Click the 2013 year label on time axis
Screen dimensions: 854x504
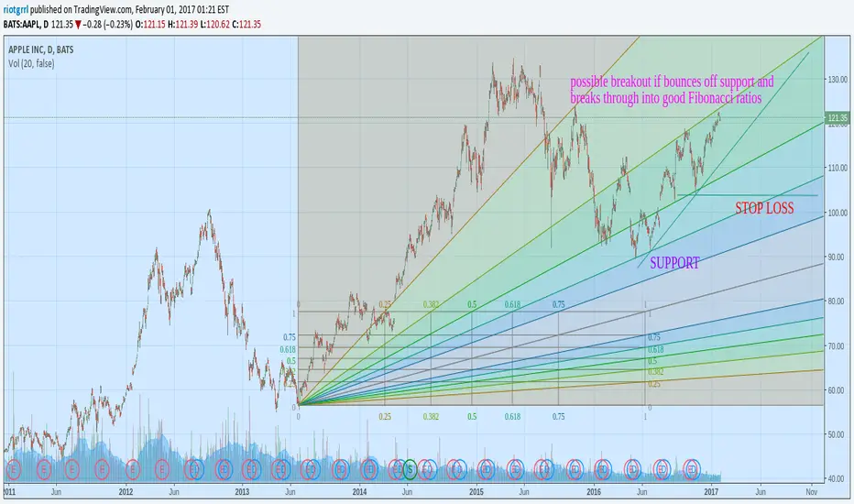[x=242, y=491]
